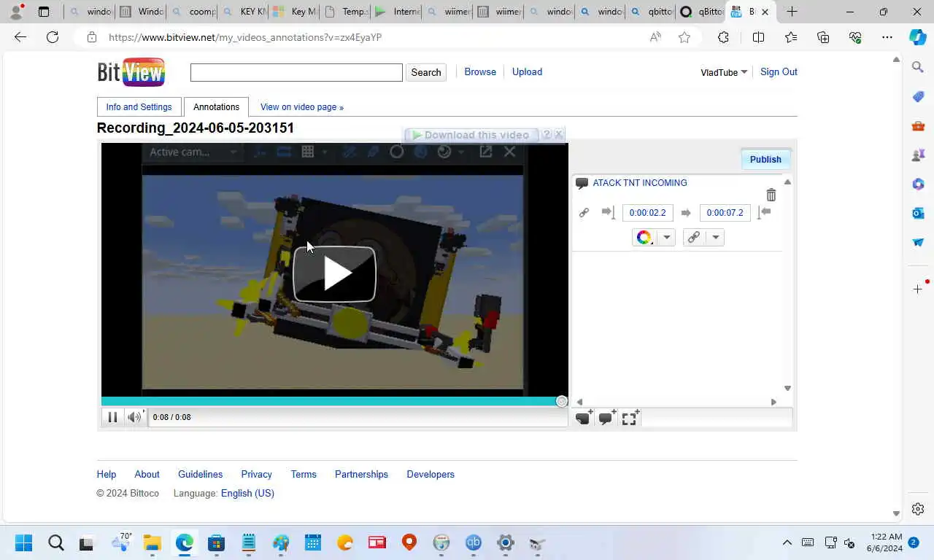Open a new browser tab
The height and width of the screenshot is (560, 934).
[792, 12]
